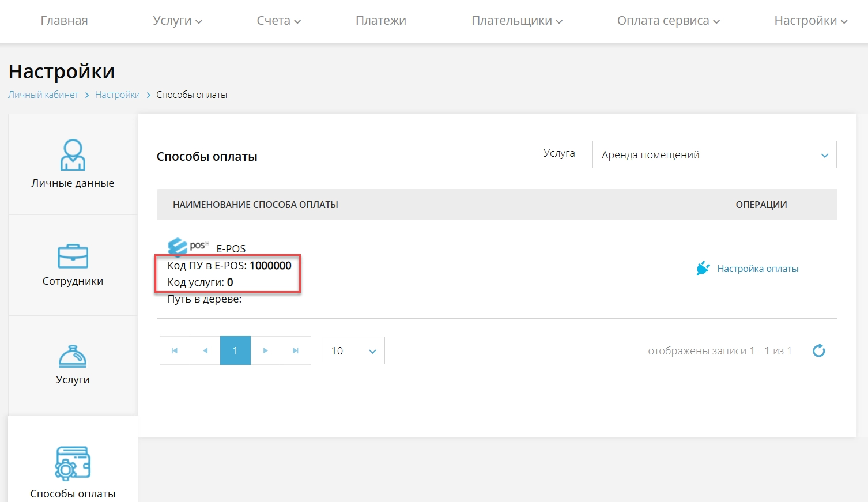Expand the Плательщики top menu
The image size is (868, 502).
click(x=517, y=21)
